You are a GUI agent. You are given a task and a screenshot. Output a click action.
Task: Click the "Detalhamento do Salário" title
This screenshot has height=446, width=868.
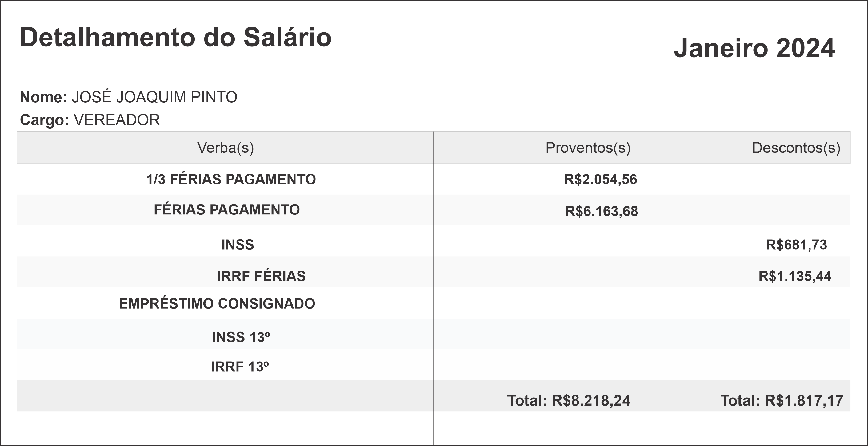coord(175,37)
